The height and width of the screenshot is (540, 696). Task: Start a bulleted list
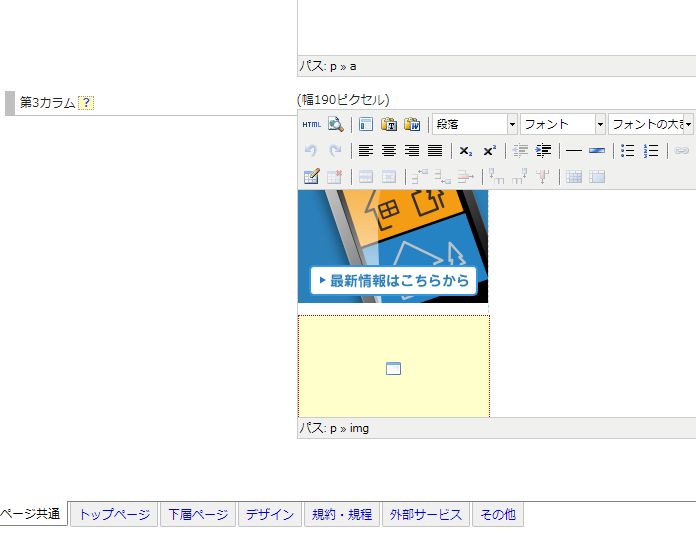pos(628,151)
